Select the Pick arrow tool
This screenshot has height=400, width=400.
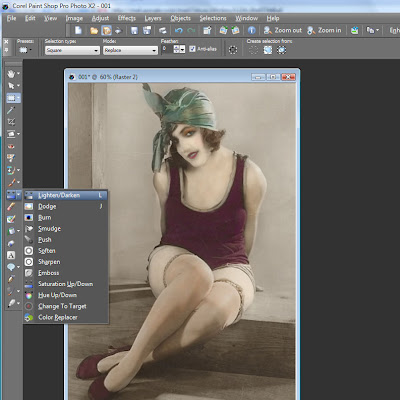click(11, 86)
